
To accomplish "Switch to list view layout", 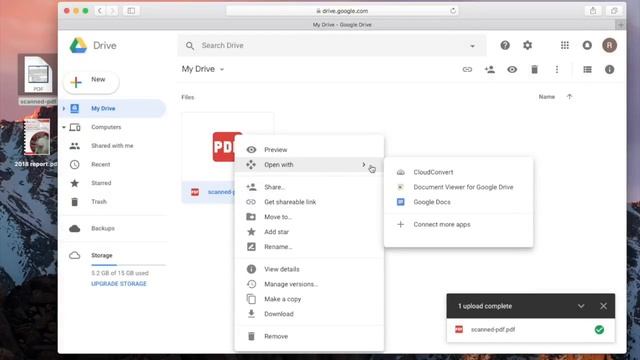I will pos(587,70).
